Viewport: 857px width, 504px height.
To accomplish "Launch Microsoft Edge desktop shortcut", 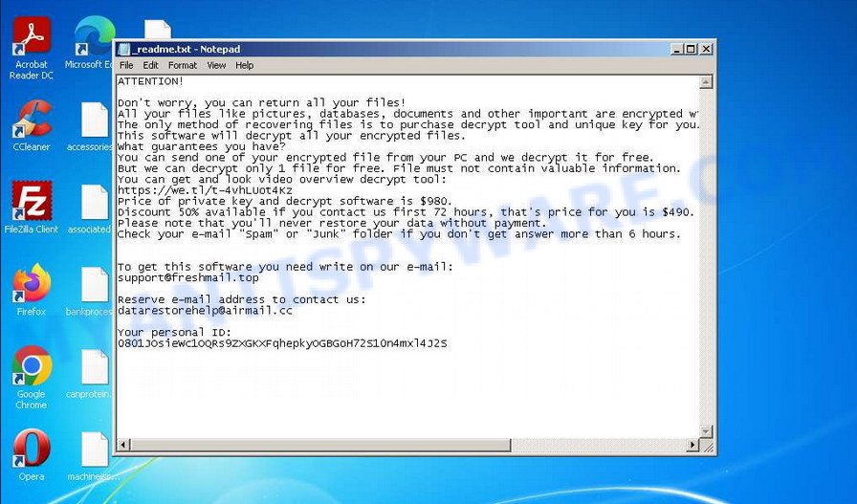I will pyautogui.click(x=91, y=43).
